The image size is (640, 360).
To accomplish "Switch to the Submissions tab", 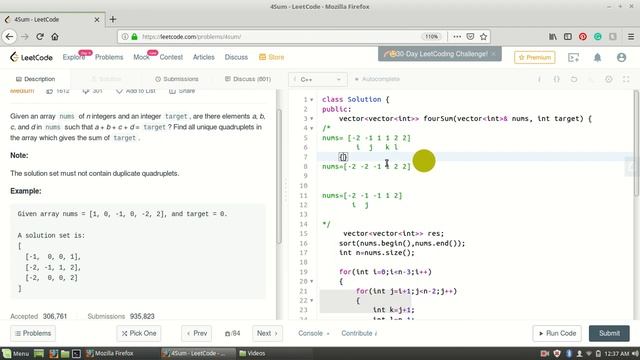I will (177, 79).
